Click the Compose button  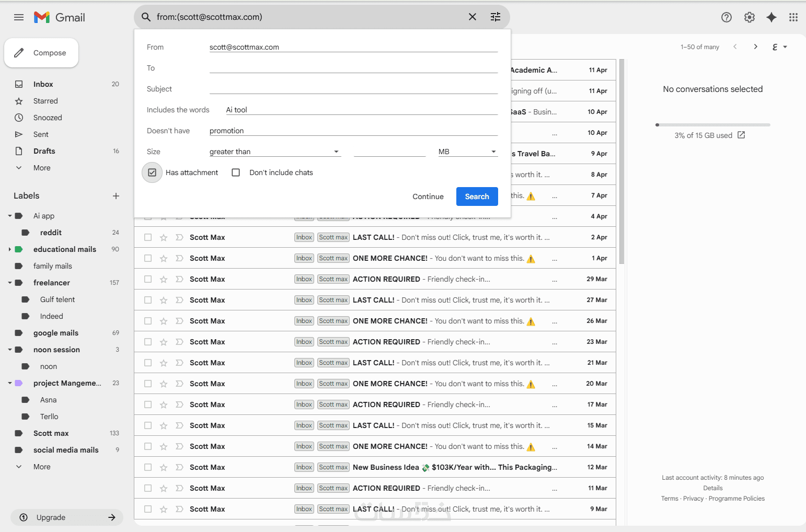tap(41, 53)
